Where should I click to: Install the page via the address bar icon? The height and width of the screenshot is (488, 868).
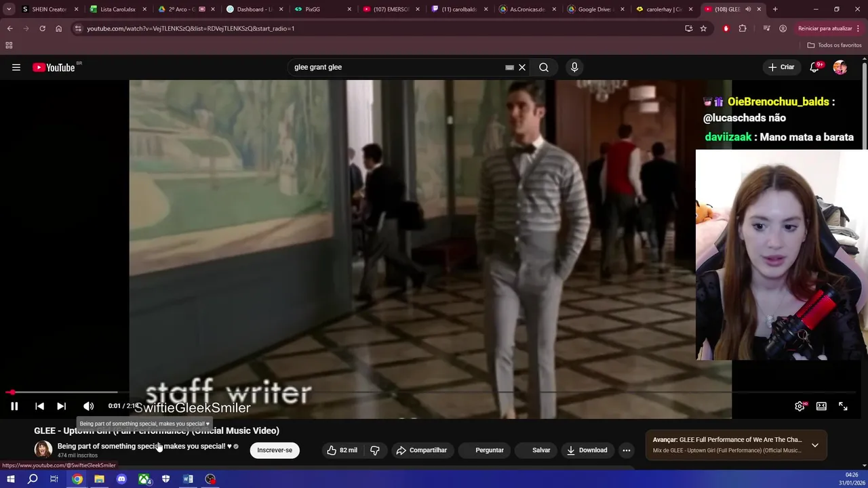point(688,28)
